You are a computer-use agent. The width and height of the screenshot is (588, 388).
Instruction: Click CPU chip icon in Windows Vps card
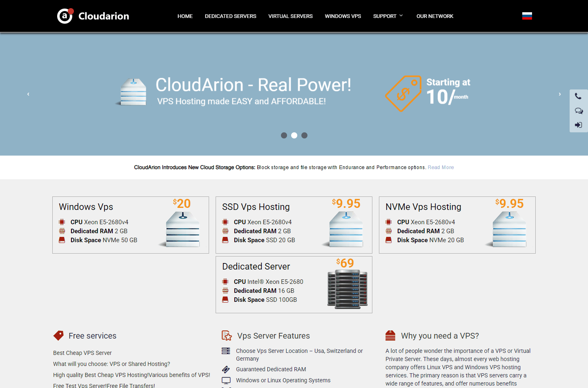(x=62, y=222)
